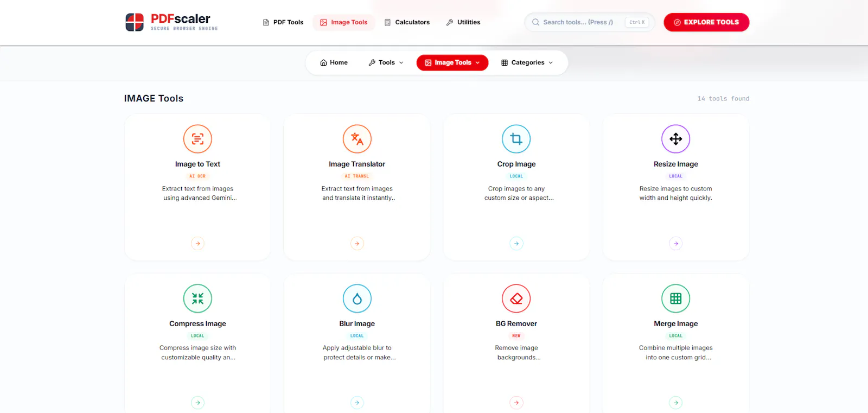Click the LOCAL badge under Merge Image
Screen dimensions: 868x413
676,336
